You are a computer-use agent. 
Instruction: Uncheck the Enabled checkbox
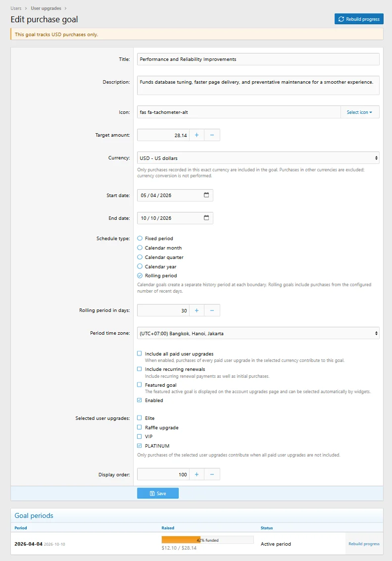(x=140, y=401)
